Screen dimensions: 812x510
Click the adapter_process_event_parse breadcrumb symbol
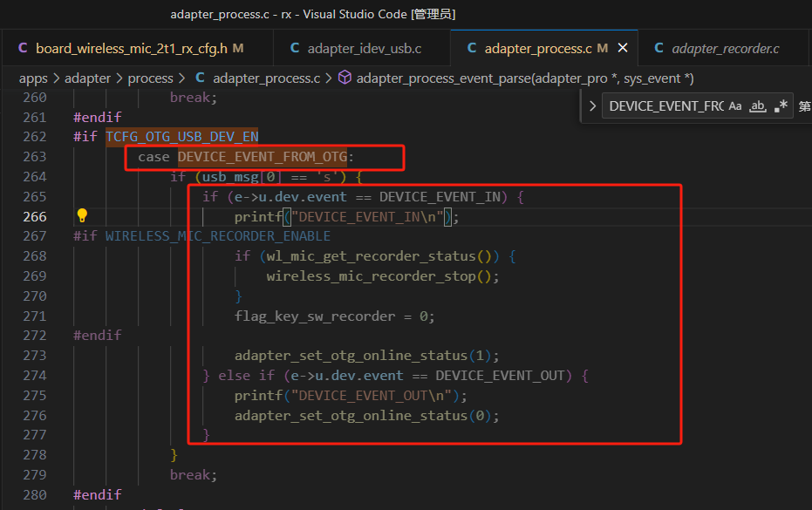(x=524, y=78)
